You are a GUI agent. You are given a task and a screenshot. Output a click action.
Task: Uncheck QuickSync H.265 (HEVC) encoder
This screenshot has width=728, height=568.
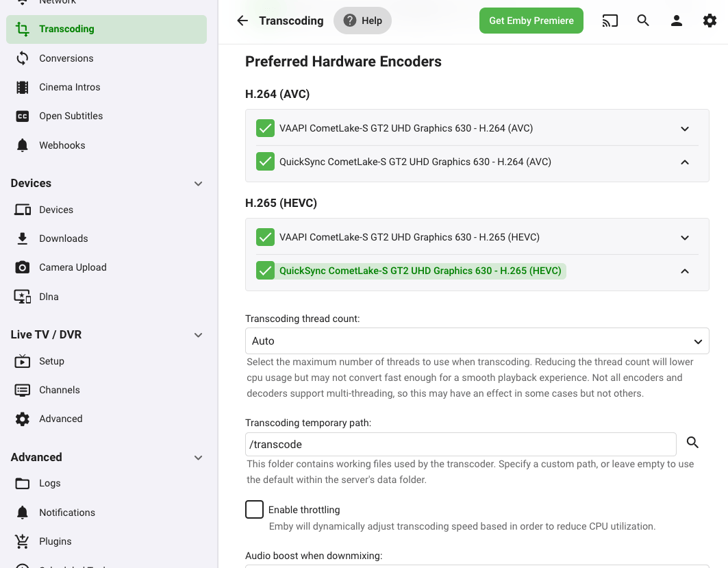coord(265,271)
